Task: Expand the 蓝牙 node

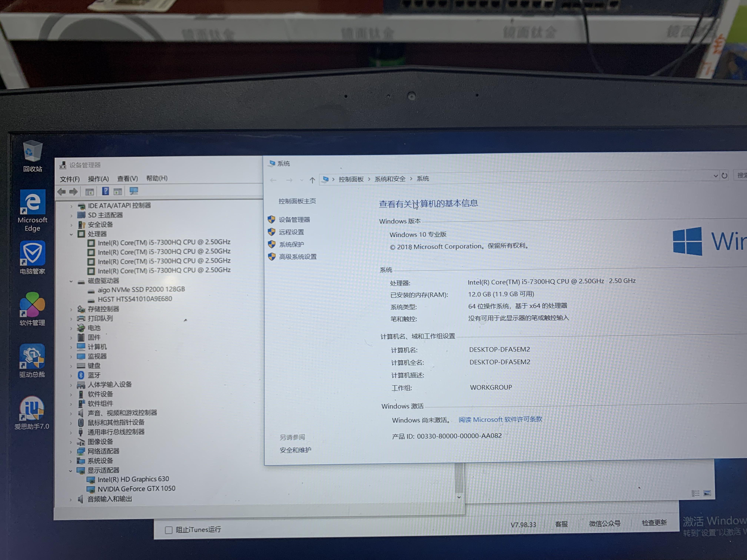Action: pos(71,375)
